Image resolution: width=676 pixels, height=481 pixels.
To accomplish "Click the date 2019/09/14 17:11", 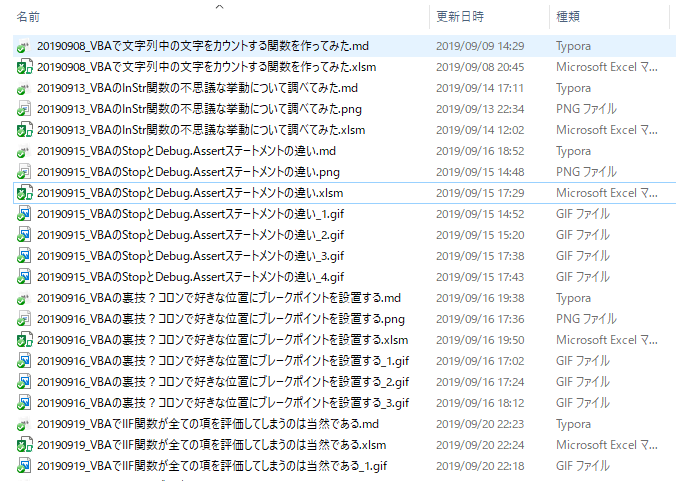I will [480, 88].
